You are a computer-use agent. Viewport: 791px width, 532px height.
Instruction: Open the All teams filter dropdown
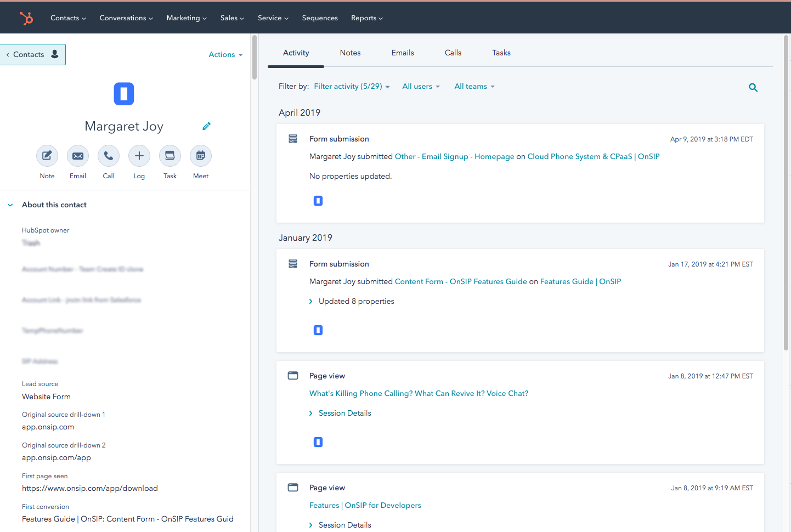pos(474,87)
